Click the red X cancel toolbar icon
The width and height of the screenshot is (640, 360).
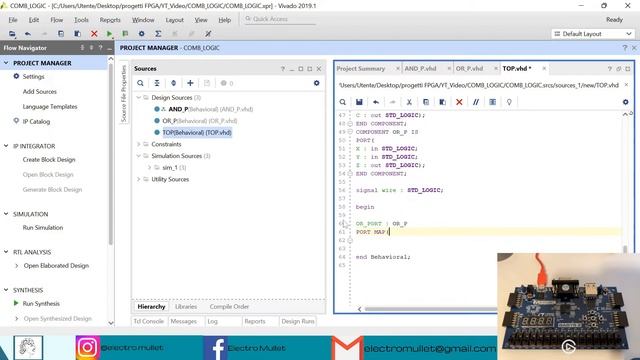(x=94, y=34)
